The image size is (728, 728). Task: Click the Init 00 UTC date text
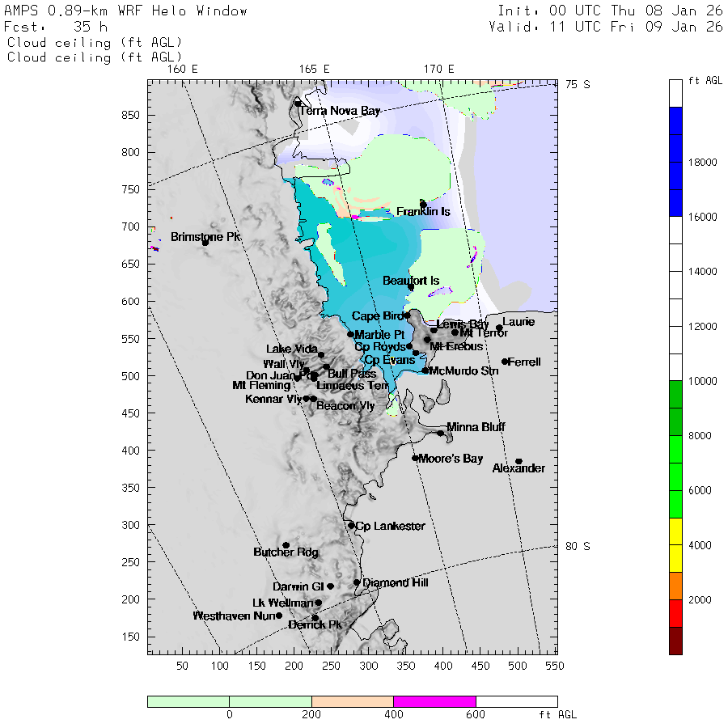610,11
